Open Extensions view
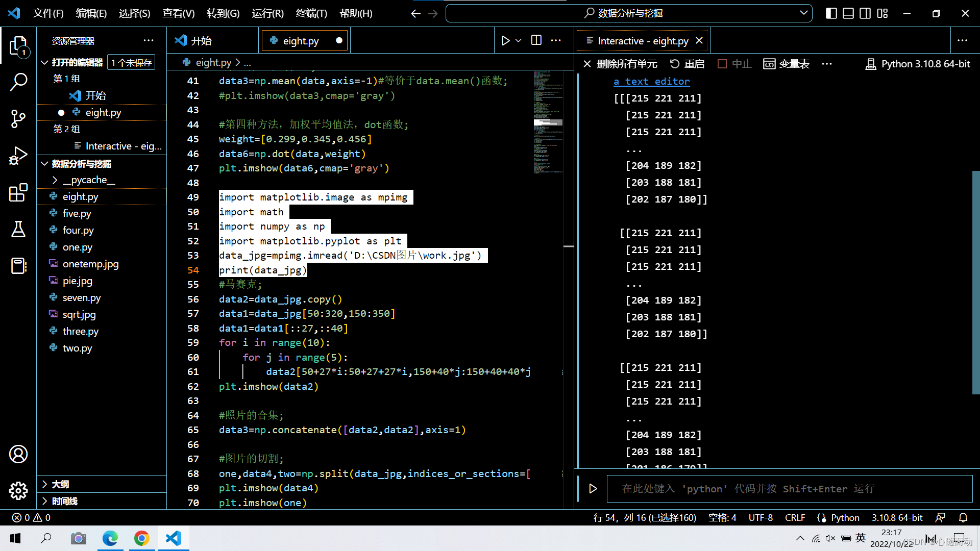Viewport: 980px width, 551px height. coord(18,192)
